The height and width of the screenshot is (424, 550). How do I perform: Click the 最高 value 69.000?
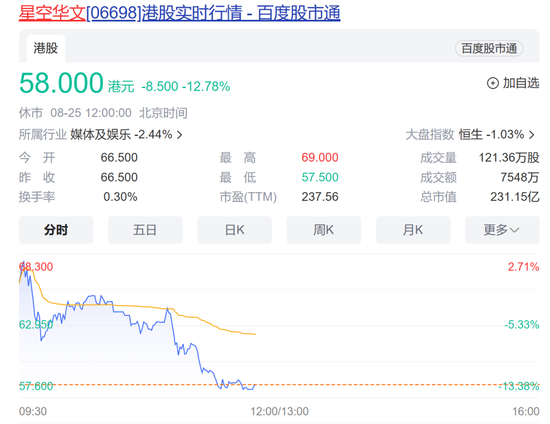320,157
